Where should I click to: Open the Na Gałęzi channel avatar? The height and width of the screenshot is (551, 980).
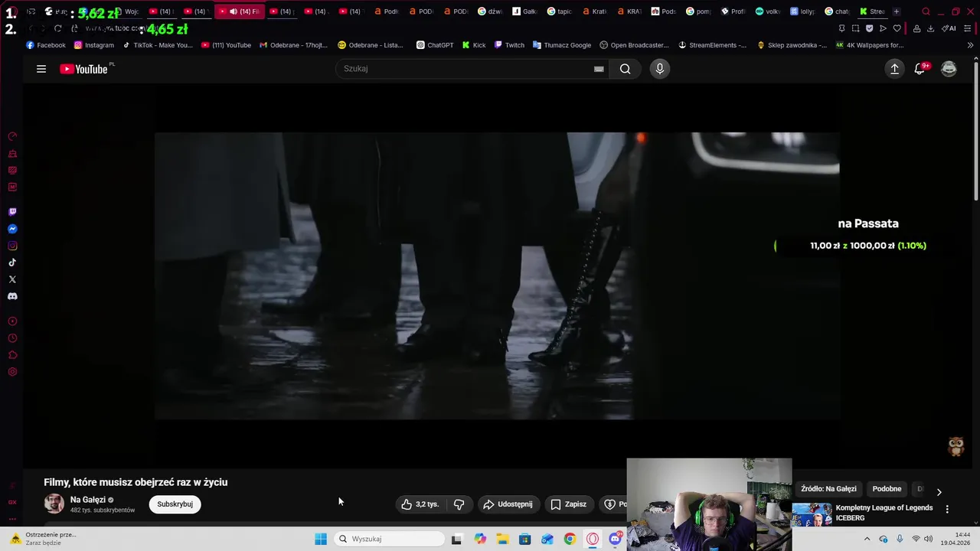coord(54,504)
